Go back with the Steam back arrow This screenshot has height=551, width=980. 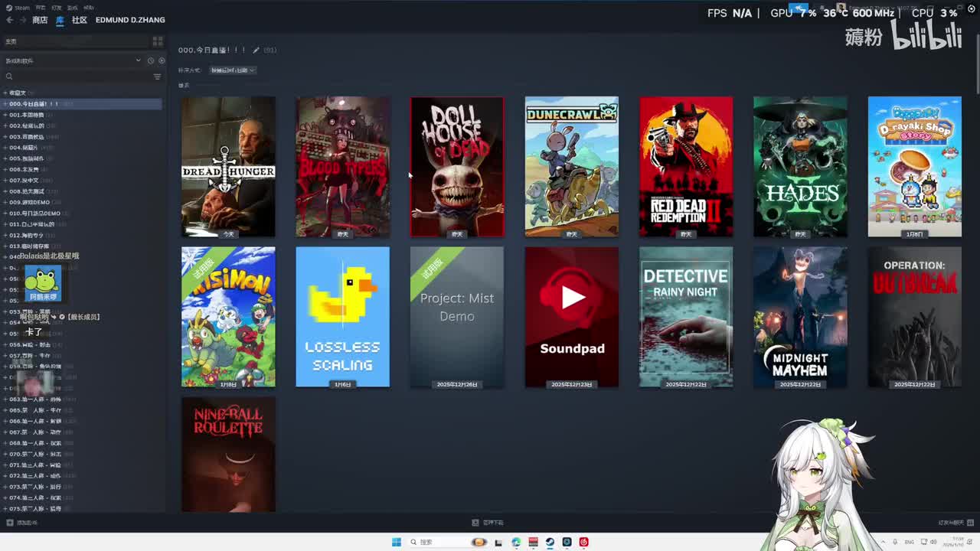click(9, 20)
